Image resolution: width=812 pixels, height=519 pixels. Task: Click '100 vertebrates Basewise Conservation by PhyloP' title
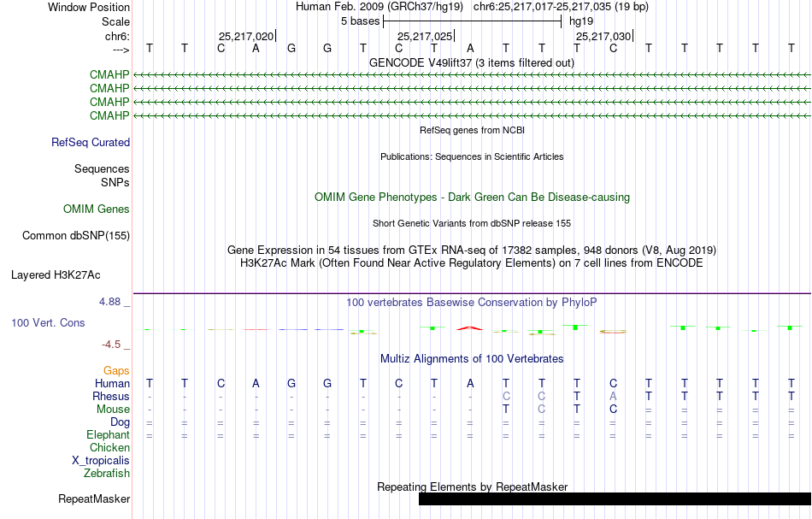pyautogui.click(x=472, y=303)
